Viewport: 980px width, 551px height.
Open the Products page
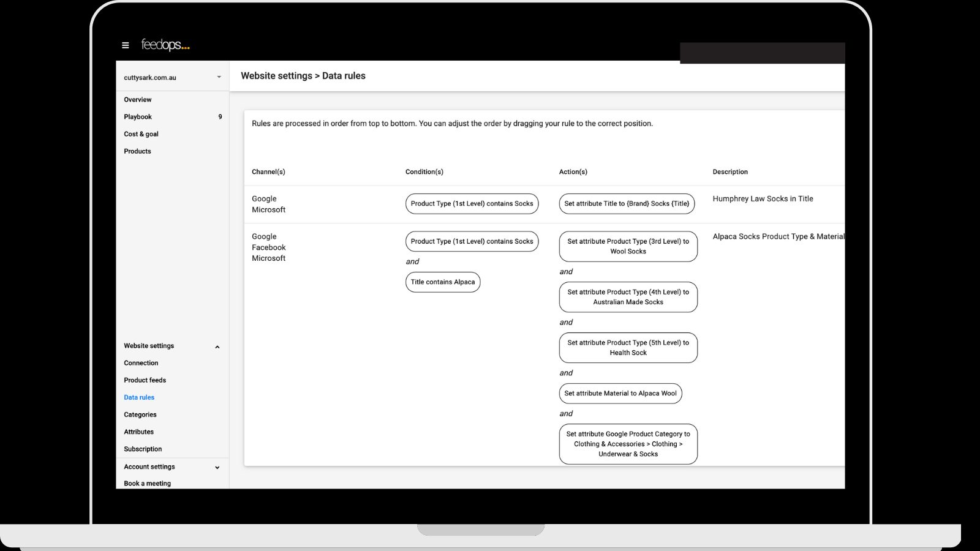coord(137,151)
